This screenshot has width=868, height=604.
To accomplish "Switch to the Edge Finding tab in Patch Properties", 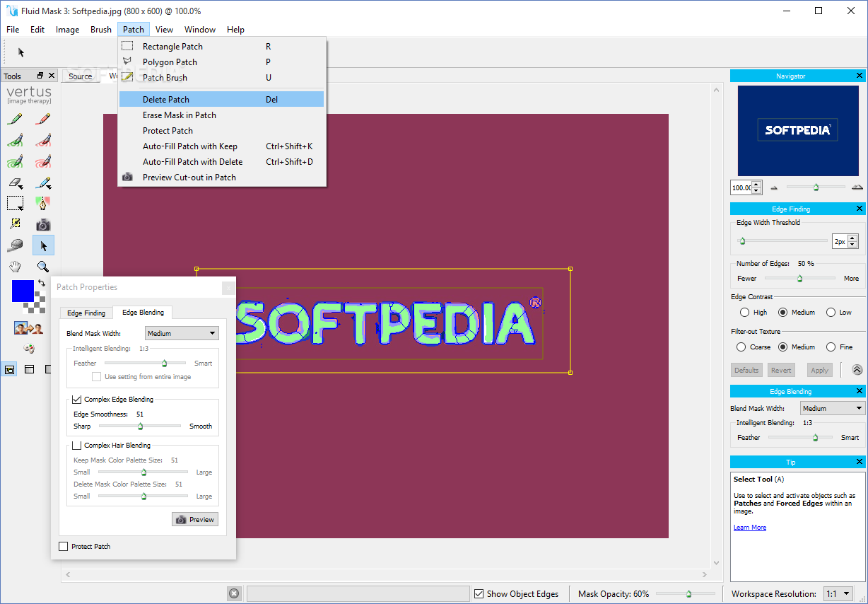I will click(86, 313).
